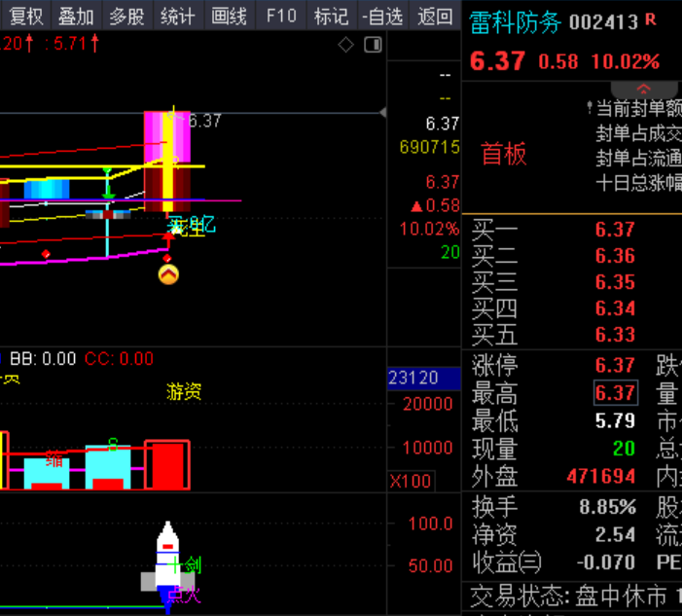Click the 游资 label in volume panel
The width and height of the screenshot is (682, 616).
184,391
